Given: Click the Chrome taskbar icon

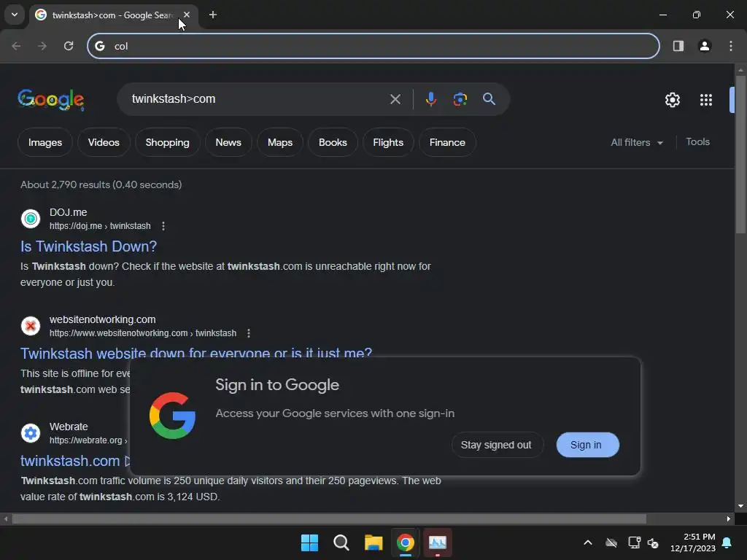Looking at the screenshot, I should [406, 542].
